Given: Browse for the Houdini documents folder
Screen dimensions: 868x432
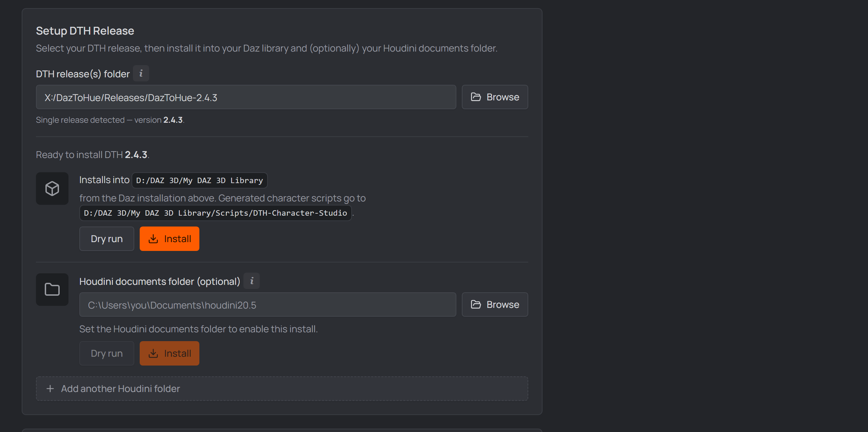Looking at the screenshot, I should 495,305.
